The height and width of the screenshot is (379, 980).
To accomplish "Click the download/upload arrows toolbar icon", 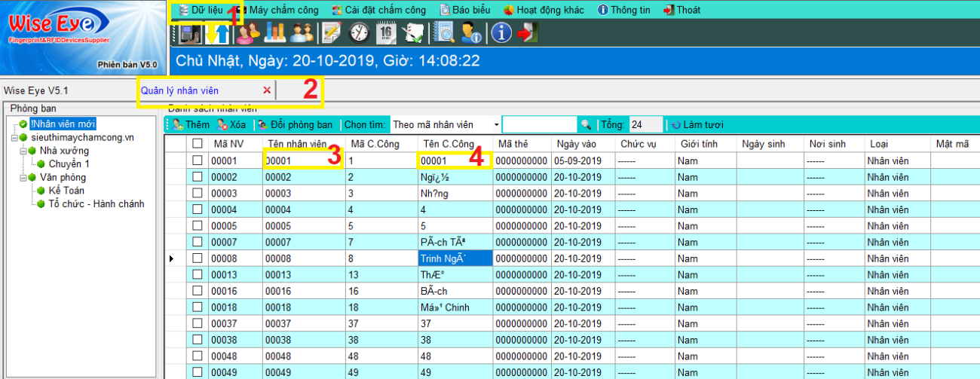I will [217, 33].
